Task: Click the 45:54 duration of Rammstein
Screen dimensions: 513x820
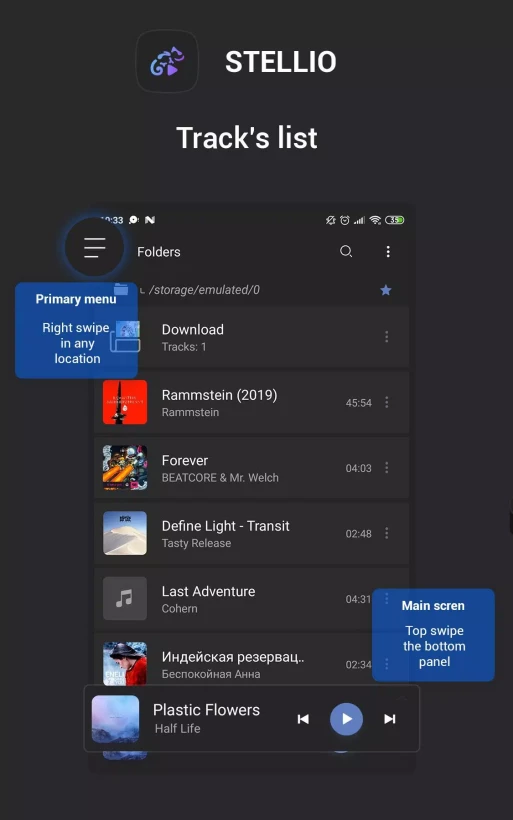Action: pyautogui.click(x=359, y=403)
